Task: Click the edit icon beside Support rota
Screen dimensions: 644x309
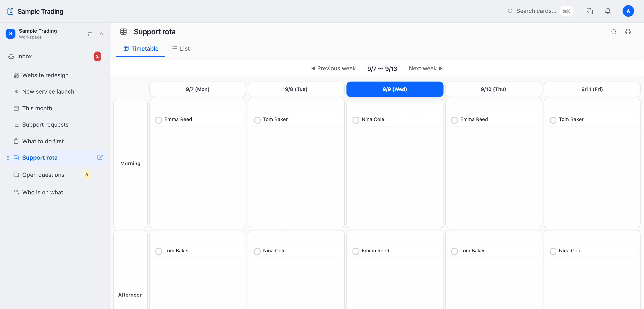Action: pos(100,157)
